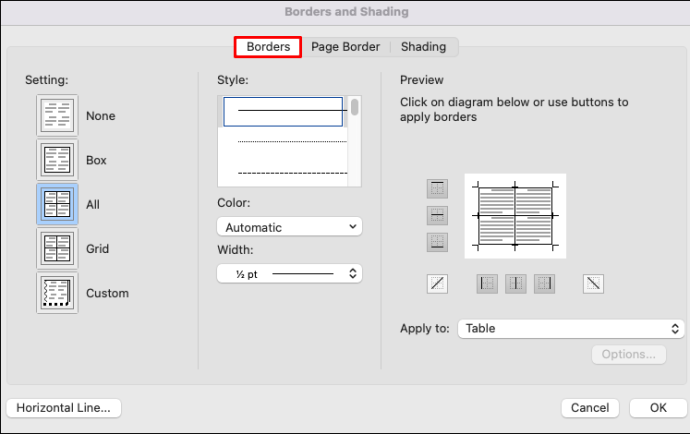
Task: Click the left border button below preview
Action: tap(487, 284)
